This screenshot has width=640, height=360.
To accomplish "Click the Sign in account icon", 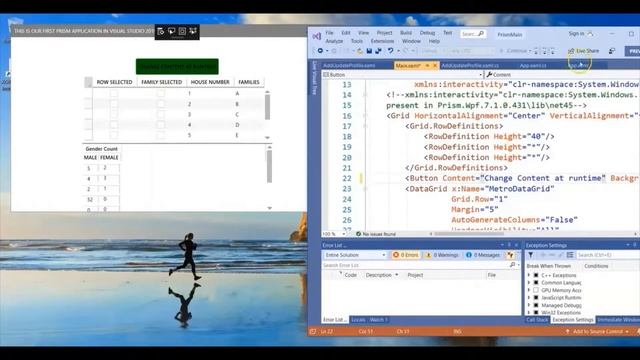I will (x=590, y=34).
